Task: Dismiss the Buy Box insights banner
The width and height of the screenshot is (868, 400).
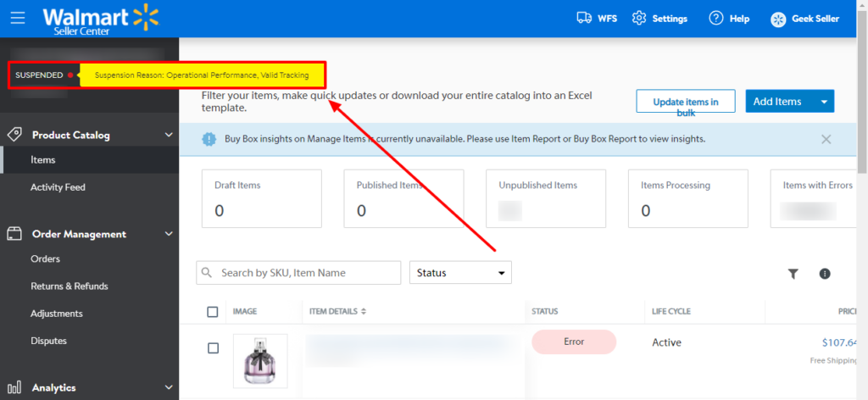Action: click(826, 139)
